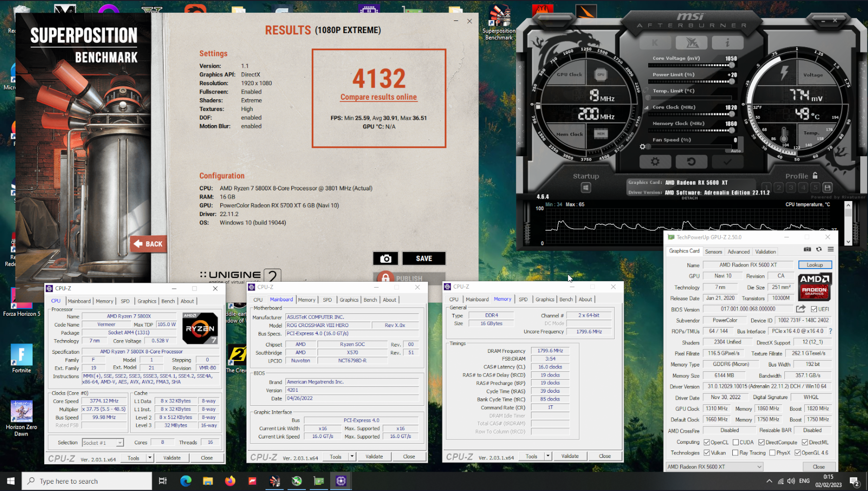This screenshot has width=868, height=491.
Task: Open the Windows notification center icon
Action: [x=854, y=481]
